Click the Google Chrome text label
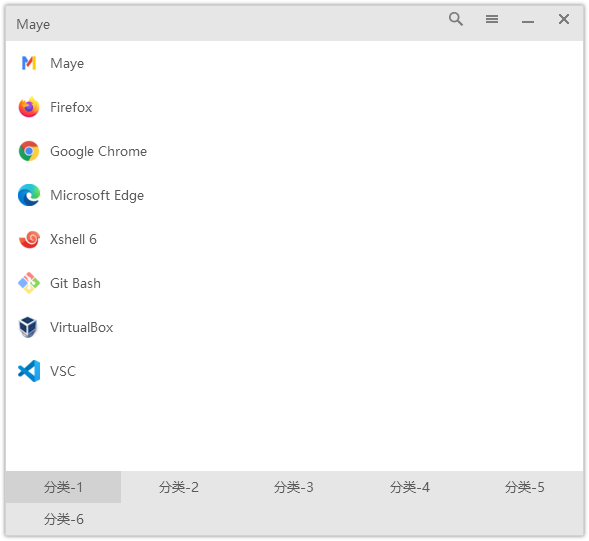The width and height of the screenshot is (589, 541). (x=98, y=151)
